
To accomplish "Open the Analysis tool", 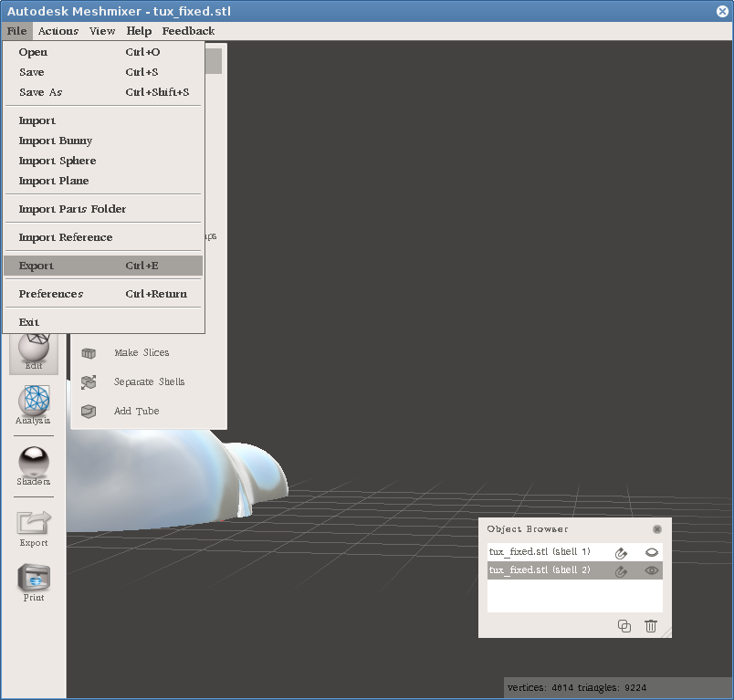I will (34, 404).
